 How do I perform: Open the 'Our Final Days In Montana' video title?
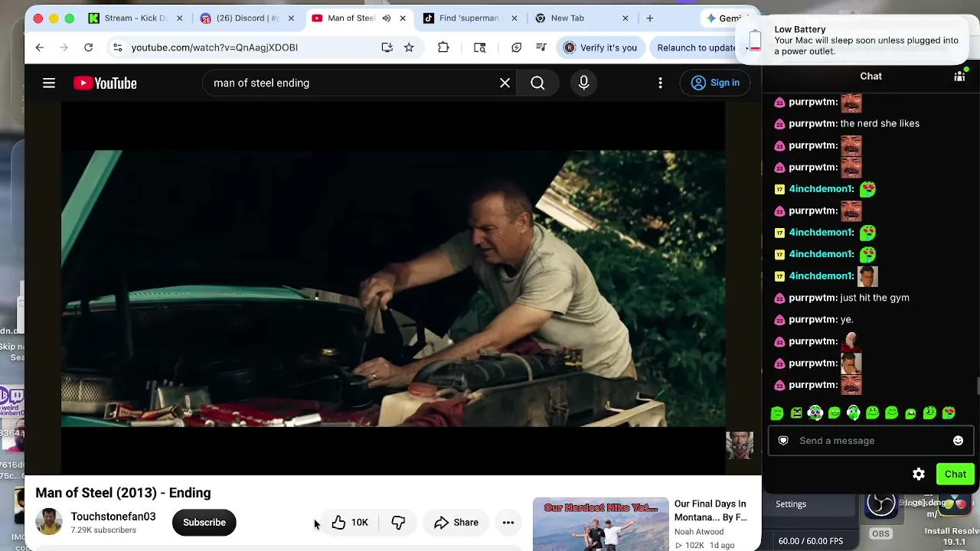pos(710,510)
